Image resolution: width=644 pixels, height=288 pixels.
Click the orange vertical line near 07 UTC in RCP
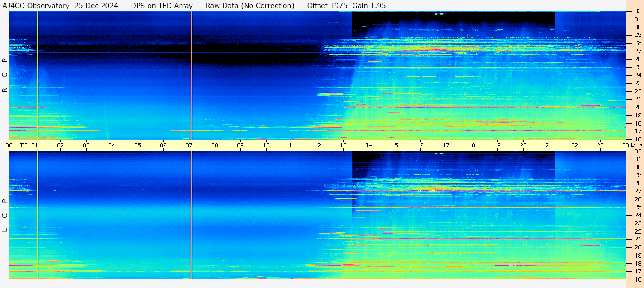point(192,75)
